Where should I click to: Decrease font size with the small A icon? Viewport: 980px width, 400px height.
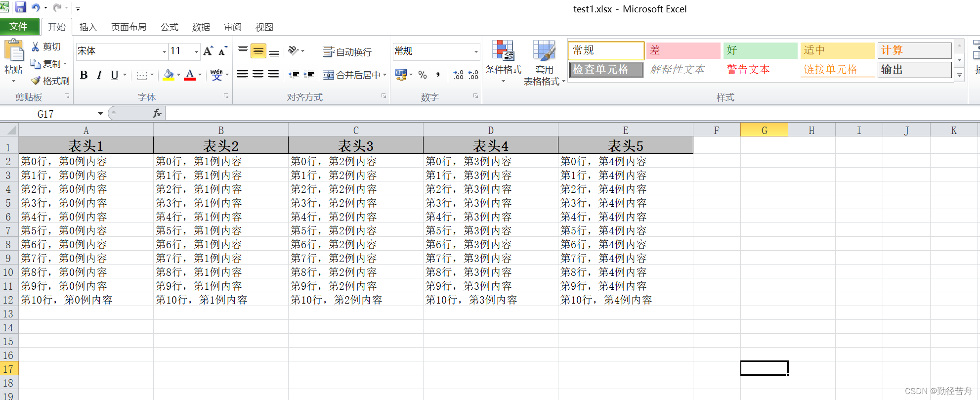(222, 51)
